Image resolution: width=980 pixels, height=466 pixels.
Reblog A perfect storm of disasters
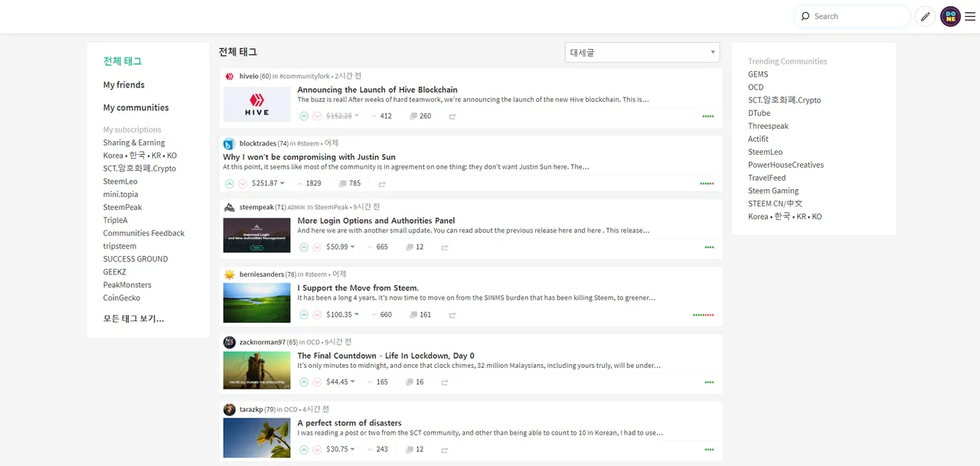point(445,449)
